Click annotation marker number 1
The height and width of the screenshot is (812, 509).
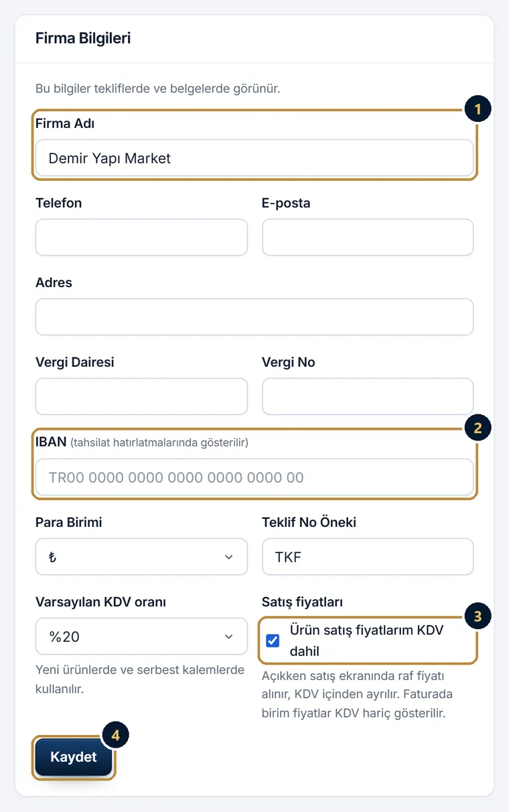point(478,108)
